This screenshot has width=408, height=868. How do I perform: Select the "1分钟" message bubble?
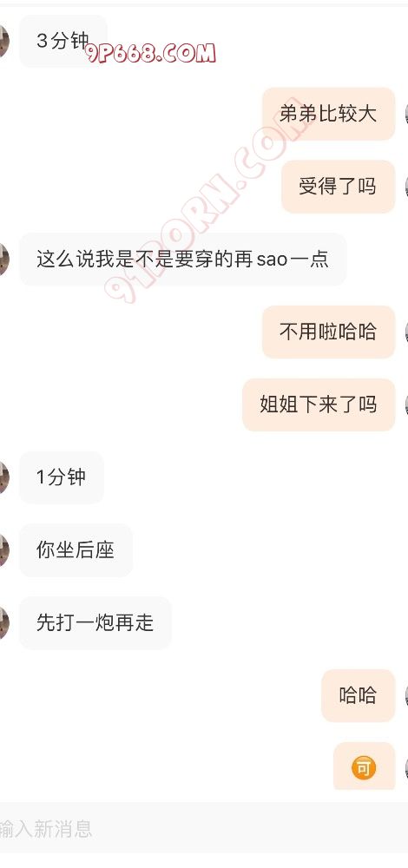tap(62, 477)
